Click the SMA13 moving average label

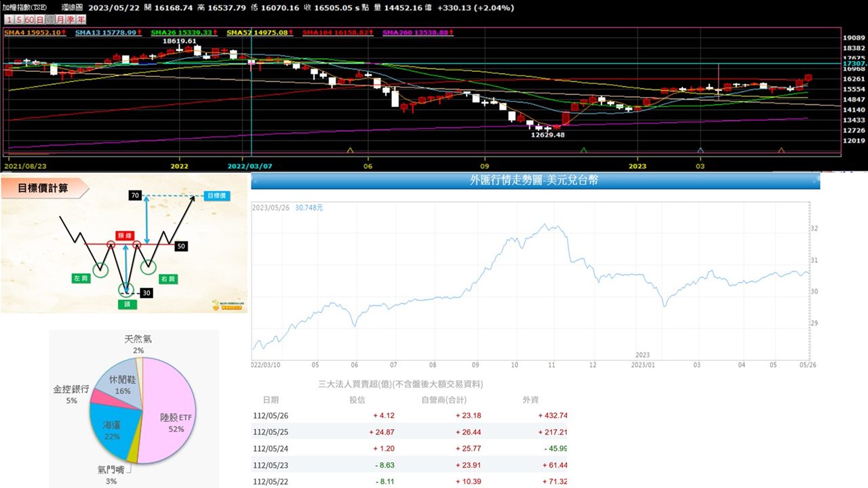(106, 33)
